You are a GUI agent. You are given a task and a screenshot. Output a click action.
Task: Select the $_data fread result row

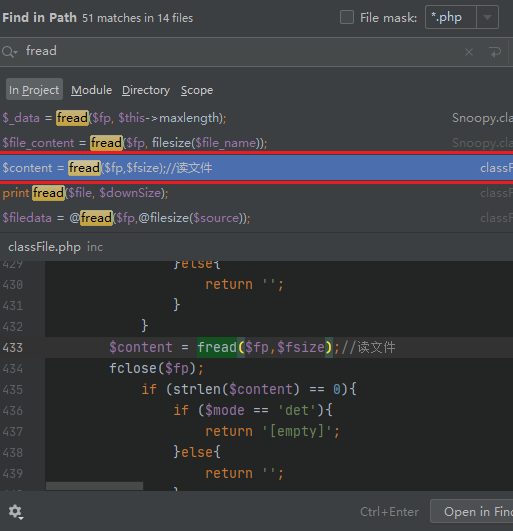pos(256,118)
